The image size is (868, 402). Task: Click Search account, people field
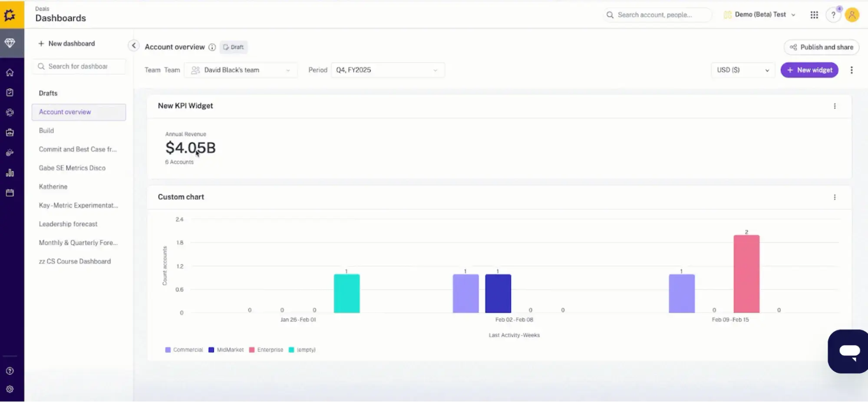pyautogui.click(x=657, y=15)
